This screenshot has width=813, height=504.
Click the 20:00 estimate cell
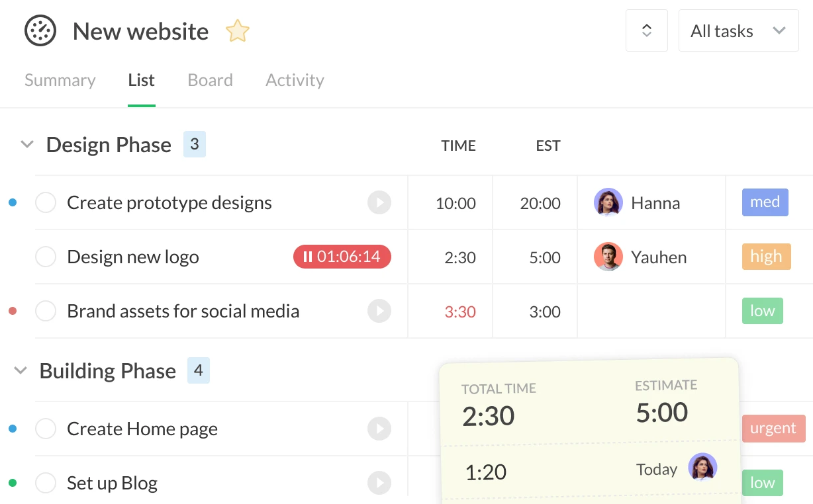540,203
